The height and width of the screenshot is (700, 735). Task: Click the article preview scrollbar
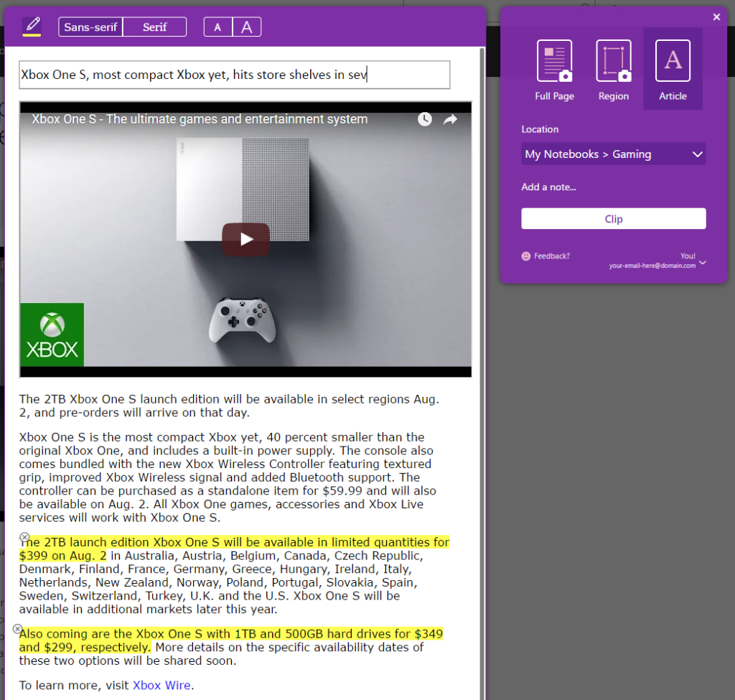coord(482,373)
